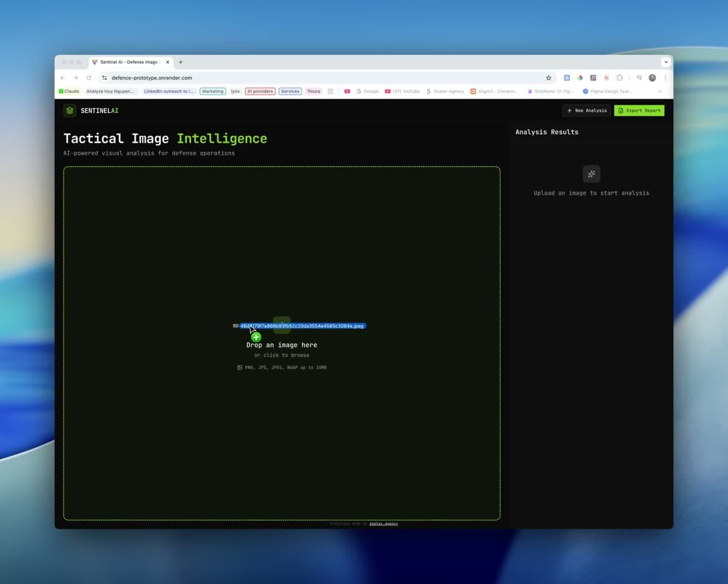
Task: Open the Extensions puzzle icon
Action: point(620,78)
